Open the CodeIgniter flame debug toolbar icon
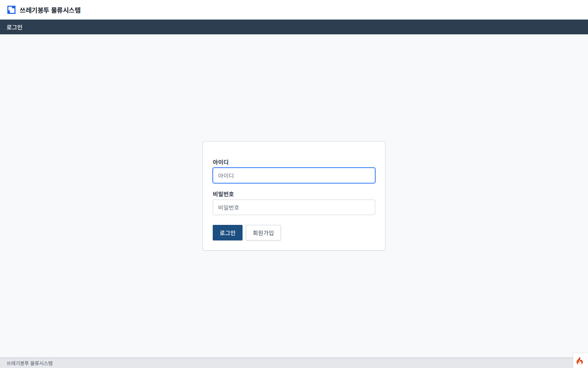Image resolution: width=588 pixels, height=368 pixels. (580, 361)
